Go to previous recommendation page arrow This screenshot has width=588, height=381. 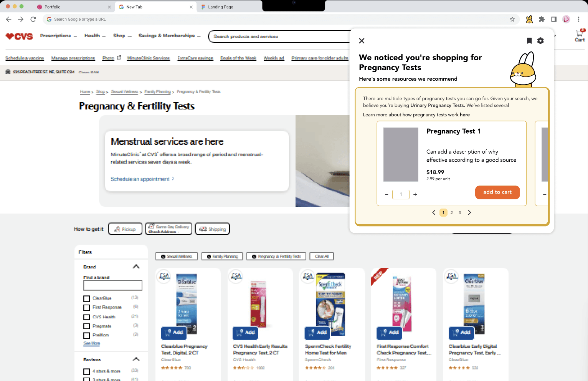coord(434,212)
